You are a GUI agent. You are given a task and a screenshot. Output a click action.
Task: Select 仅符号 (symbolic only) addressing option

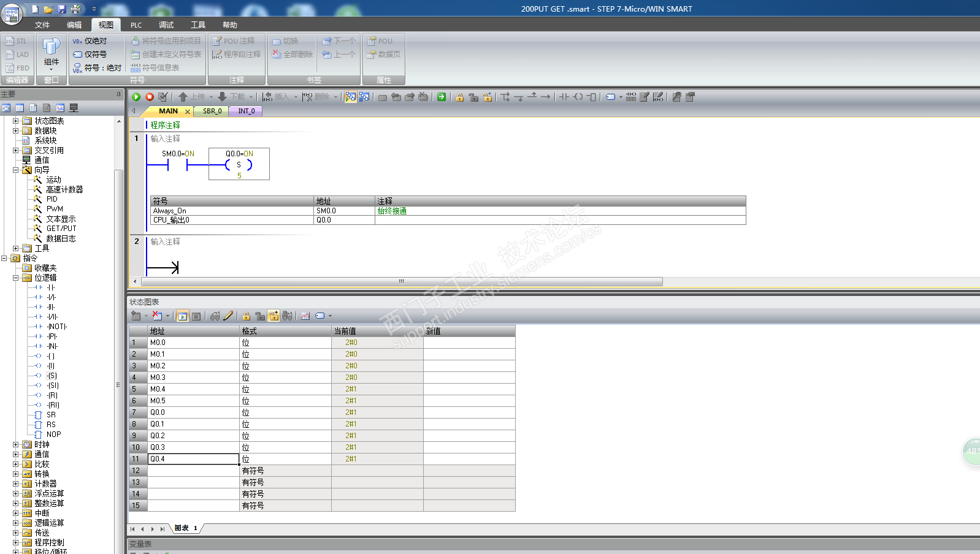coord(90,55)
